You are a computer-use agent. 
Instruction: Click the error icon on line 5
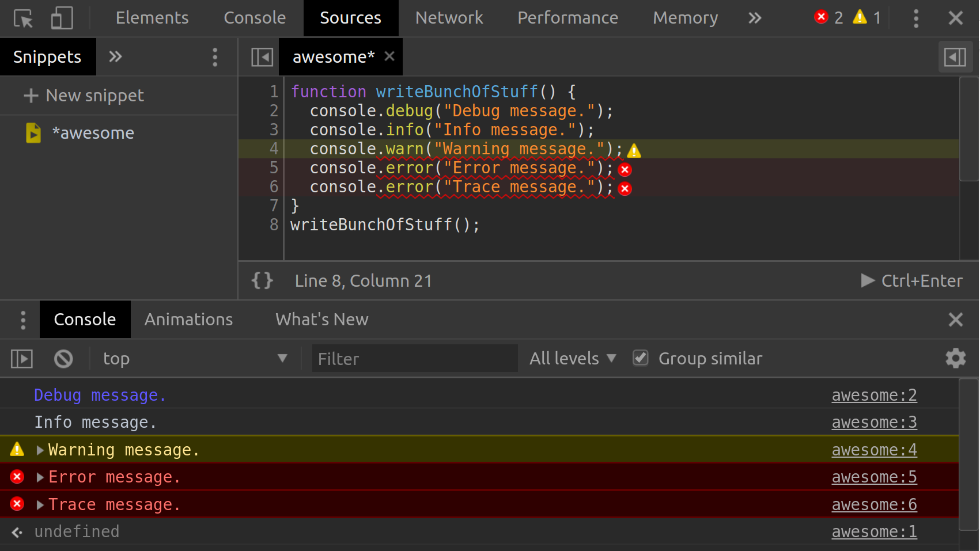pos(625,170)
